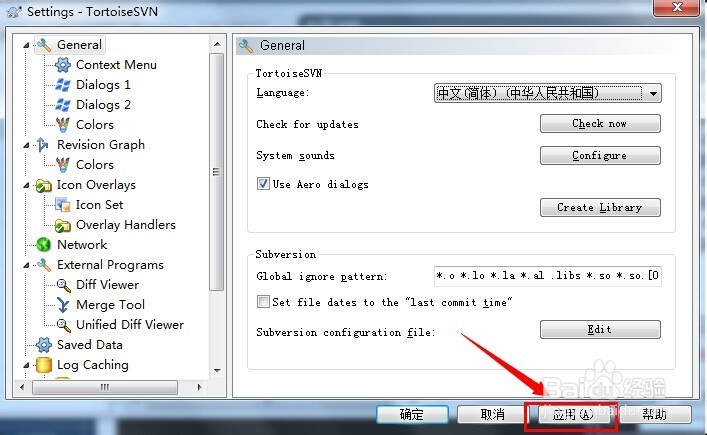Image resolution: width=707 pixels, height=435 pixels.
Task: Click the Check now button
Action: pos(600,124)
